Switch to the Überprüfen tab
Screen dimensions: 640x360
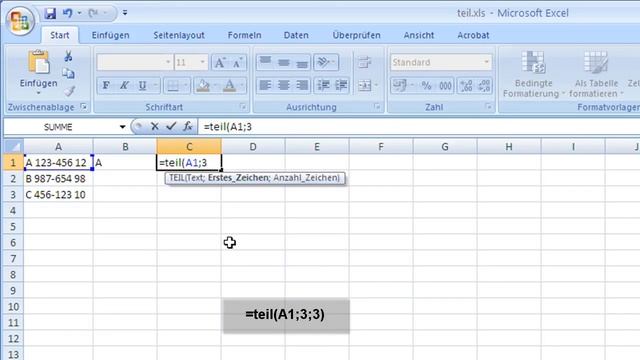coord(356,35)
